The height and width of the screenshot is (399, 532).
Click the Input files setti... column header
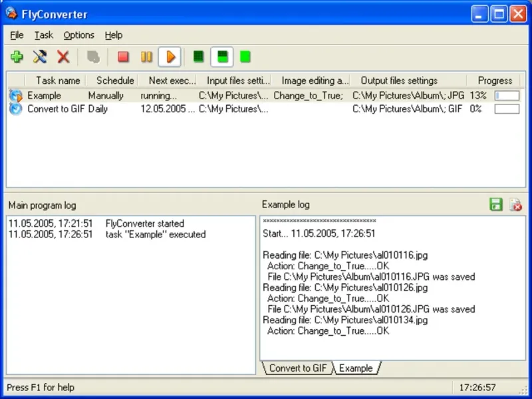click(234, 80)
